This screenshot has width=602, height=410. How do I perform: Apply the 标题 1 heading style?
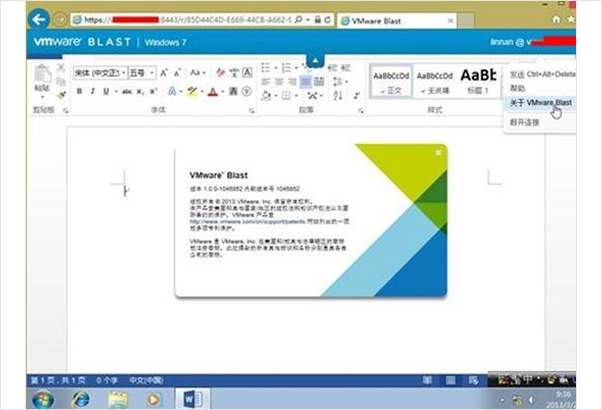[x=478, y=81]
